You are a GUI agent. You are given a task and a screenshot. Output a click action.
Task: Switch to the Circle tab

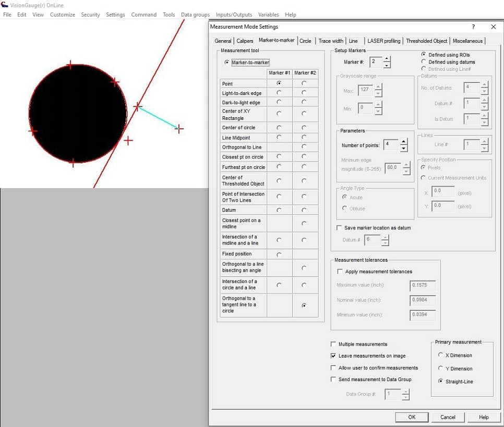coord(305,41)
